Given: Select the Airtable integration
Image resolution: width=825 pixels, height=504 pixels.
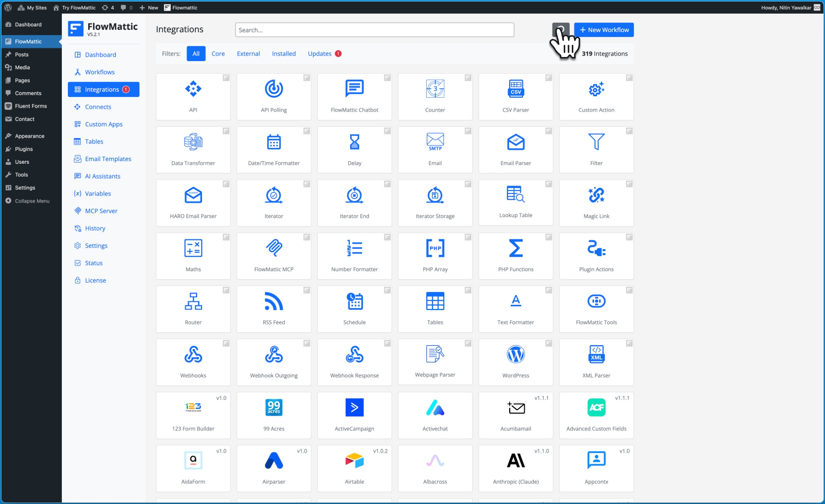Looking at the screenshot, I should click(354, 468).
